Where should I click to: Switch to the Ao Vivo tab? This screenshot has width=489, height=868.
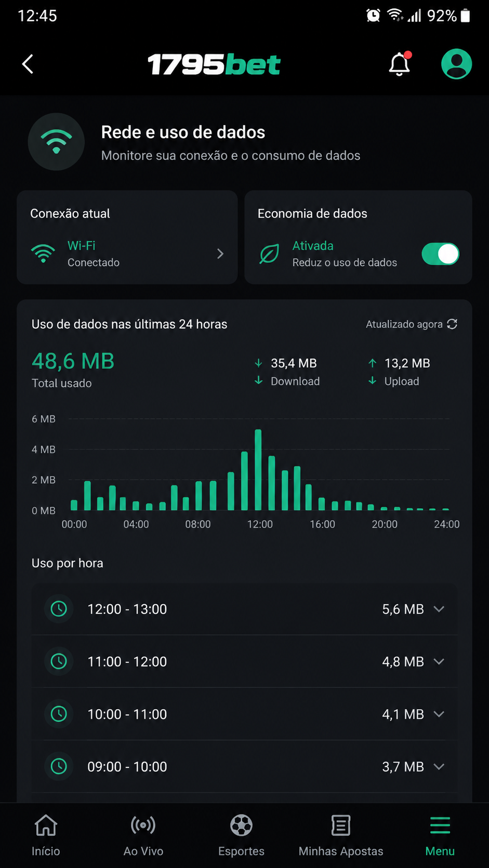pos(143,835)
